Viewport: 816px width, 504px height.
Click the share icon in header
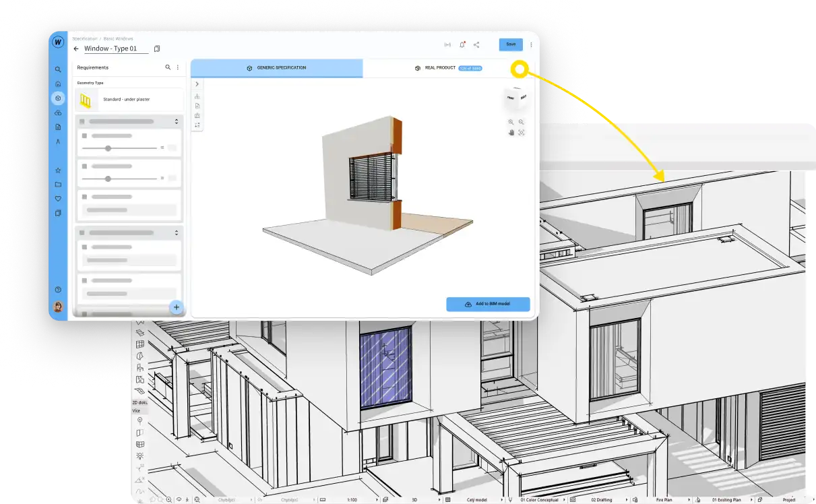click(476, 45)
